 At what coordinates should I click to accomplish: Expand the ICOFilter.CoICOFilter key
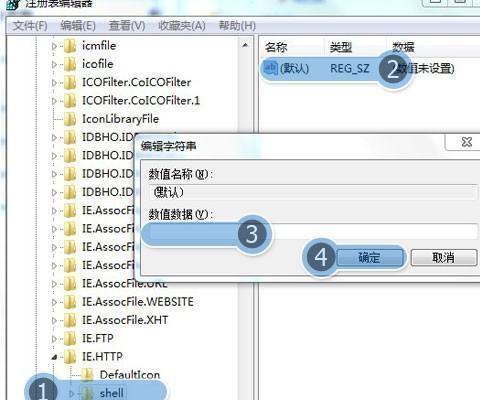(x=54, y=83)
